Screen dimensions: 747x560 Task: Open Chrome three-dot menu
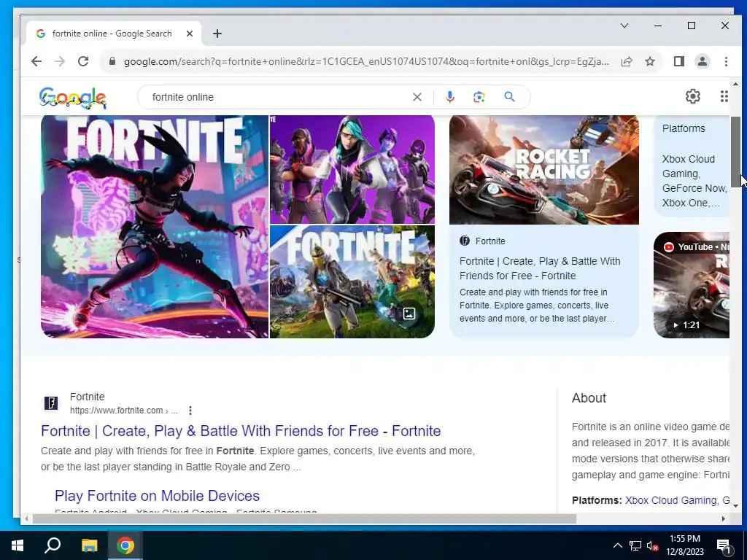pyautogui.click(x=726, y=61)
